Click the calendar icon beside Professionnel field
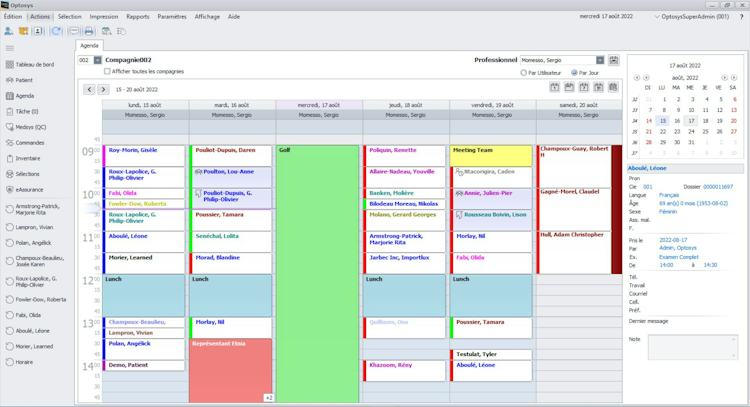 [x=613, y=60]
